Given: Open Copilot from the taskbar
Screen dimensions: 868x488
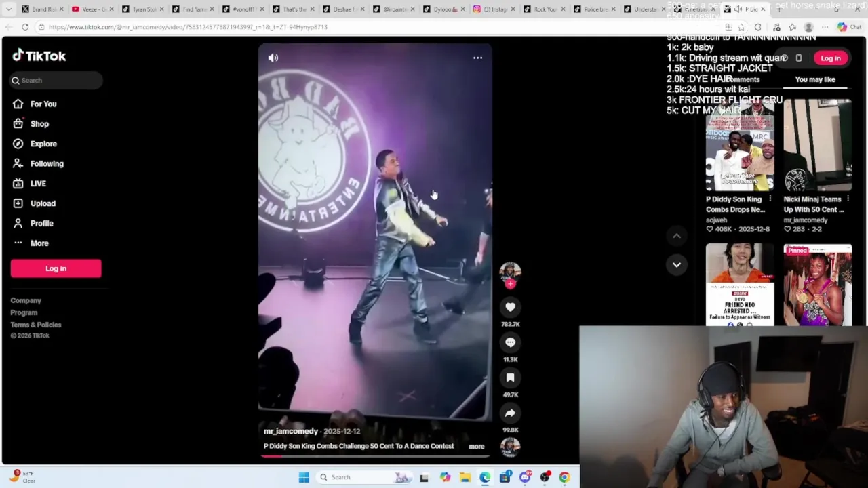Looking at the screenshot, I should [445, 477].
